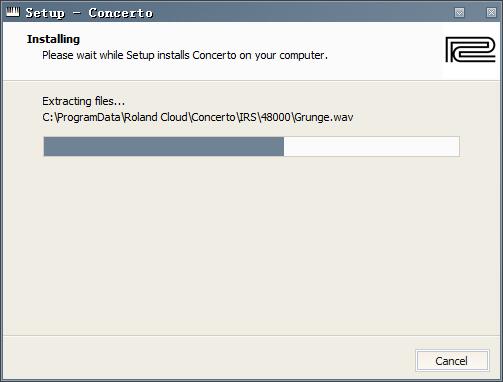Click the piano keyboard icon in title bar
The width and height of the screenshot is (503, 382).
pyautogui.click(x=13, y=12)
